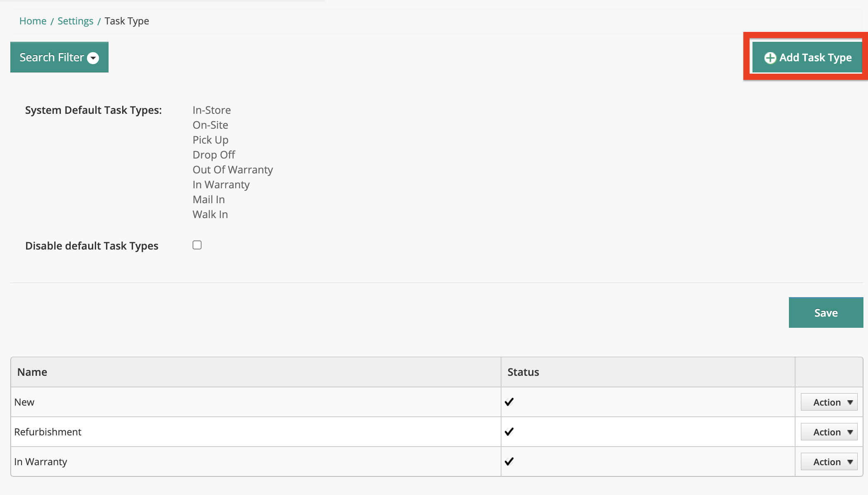The width and height of the screenshot is (868, 495).
Task: Click the Task Type breadcrumb text
Action: click(127, 21)
